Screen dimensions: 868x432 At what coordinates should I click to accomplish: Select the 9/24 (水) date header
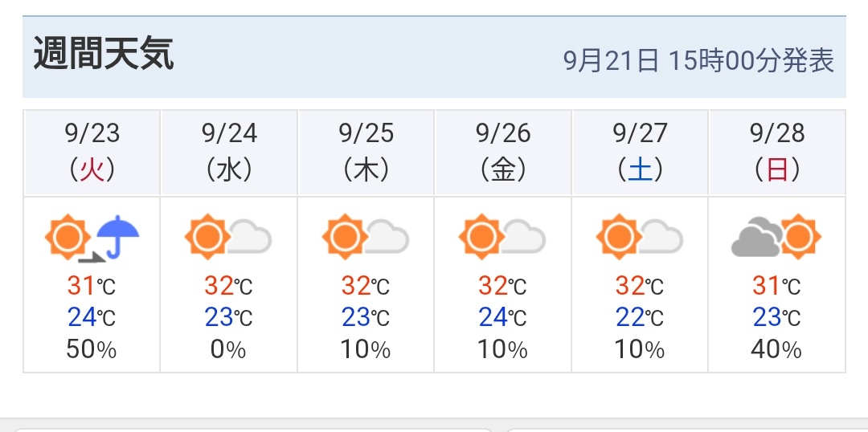point(229,151)
